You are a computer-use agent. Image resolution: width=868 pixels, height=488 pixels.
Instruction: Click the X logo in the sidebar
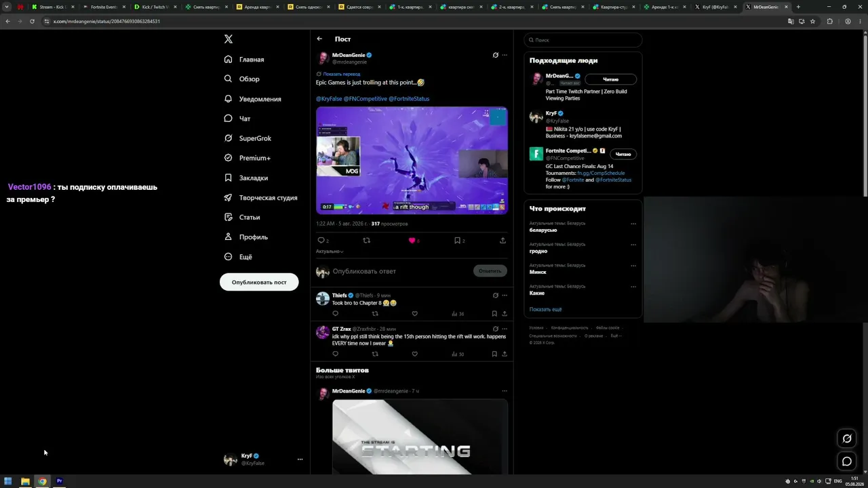[229, 39]
